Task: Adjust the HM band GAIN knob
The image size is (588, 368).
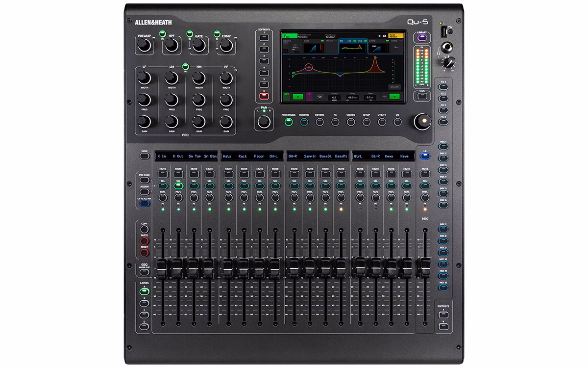Action: pyautogui.click(x=198, y=122)
